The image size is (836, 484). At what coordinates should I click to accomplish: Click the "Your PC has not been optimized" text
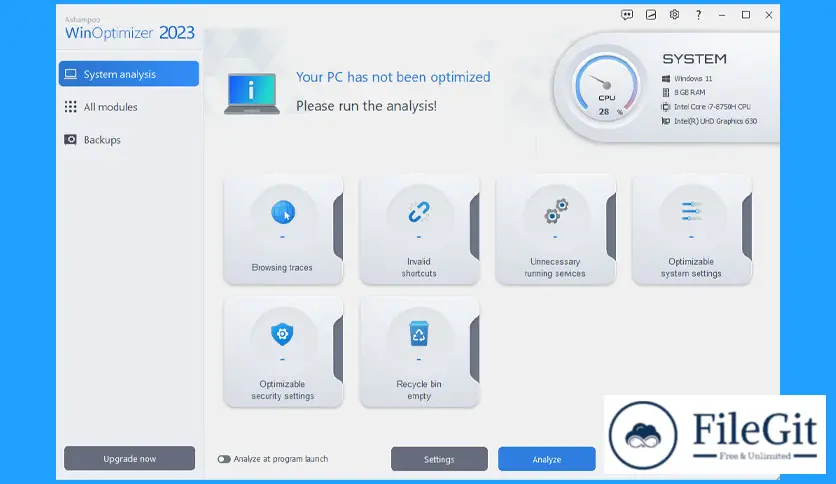tap(393, 77)
